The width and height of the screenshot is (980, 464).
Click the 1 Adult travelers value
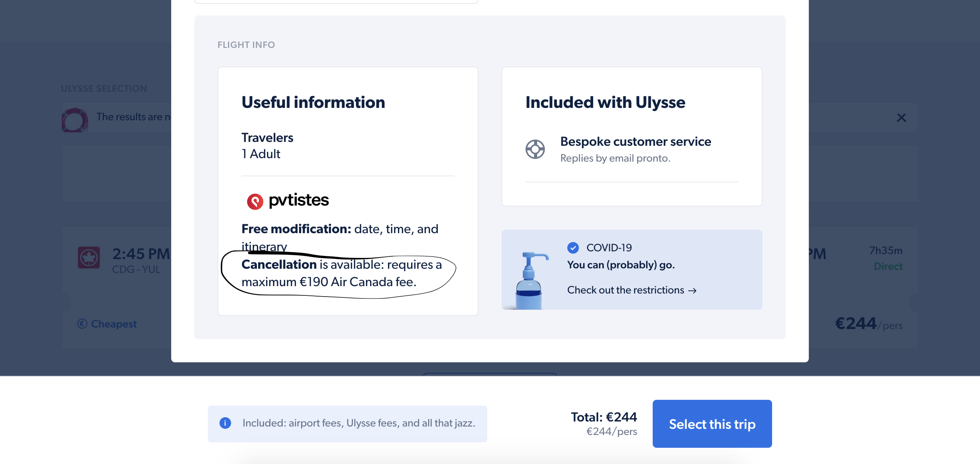click(261, 154)
